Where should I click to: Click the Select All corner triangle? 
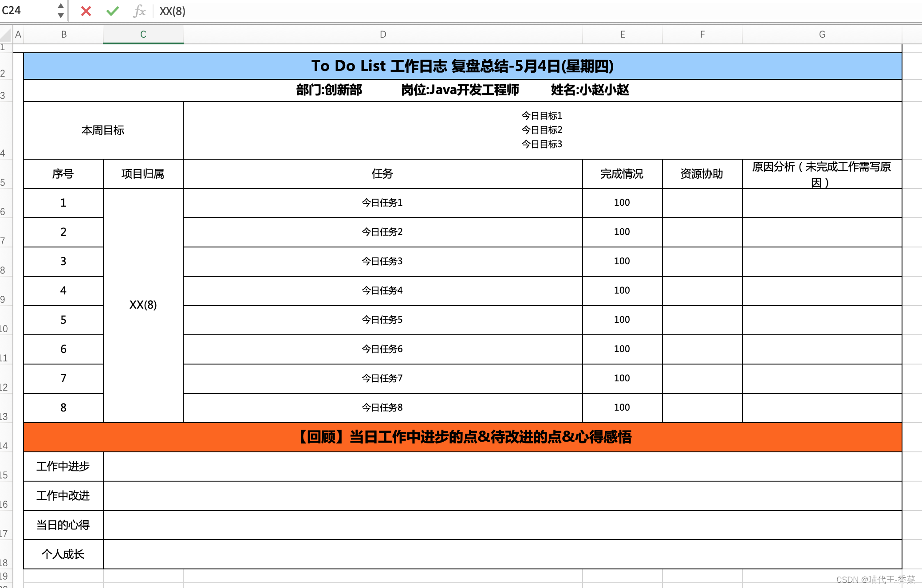pyautogui.click(x=6, y=35)
